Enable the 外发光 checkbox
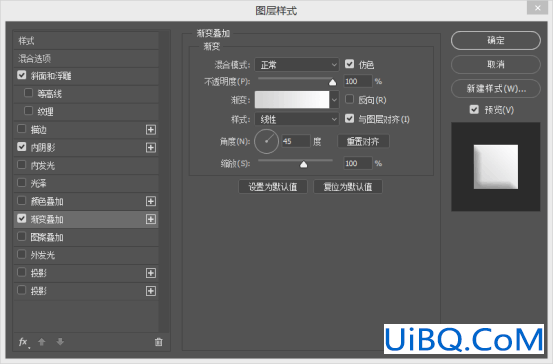Image resolution: width=554 pixels, height=364 pixels. [22, 254]
